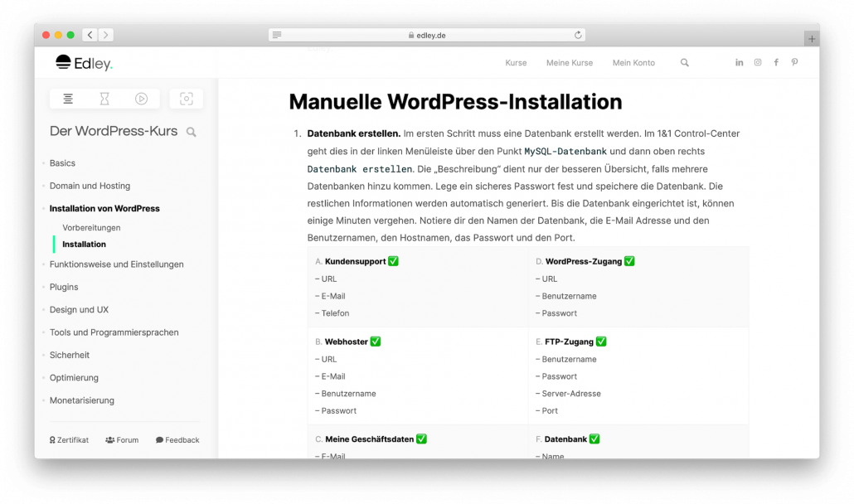Expand the Sicherheit section

tap(69, 355)
